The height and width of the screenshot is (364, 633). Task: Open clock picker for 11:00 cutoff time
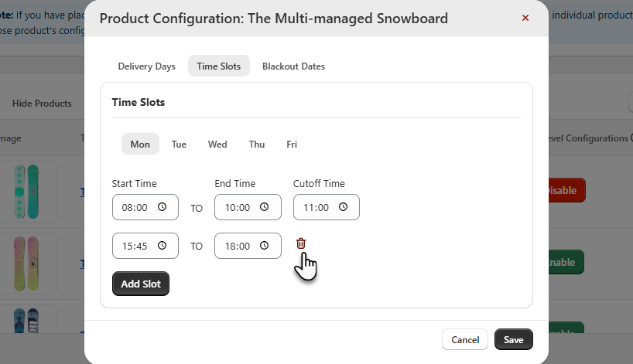344,207
